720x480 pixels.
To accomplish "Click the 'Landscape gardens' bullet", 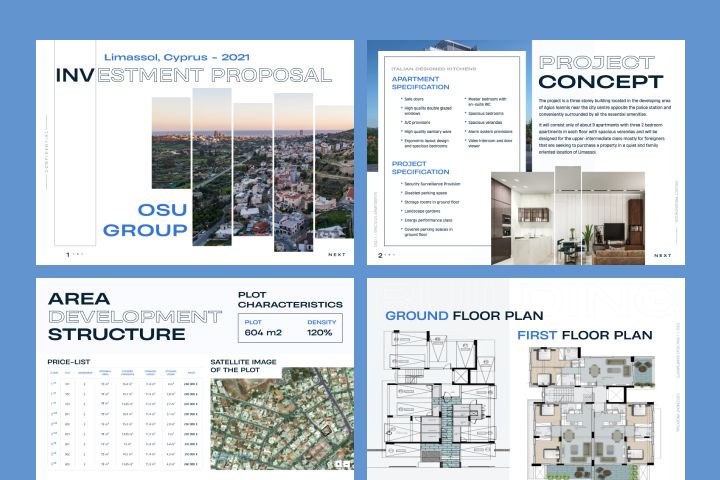I will [422, 211].
